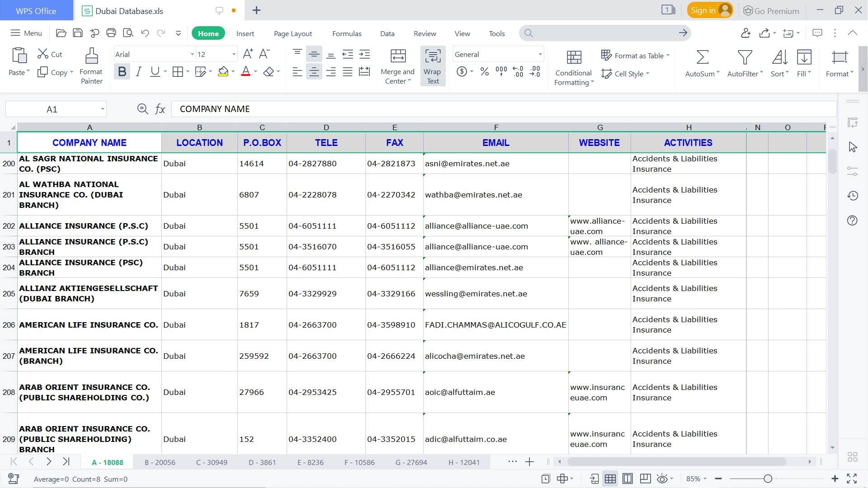
Task: Apply percent number style
Action: [x=485, y=71]
